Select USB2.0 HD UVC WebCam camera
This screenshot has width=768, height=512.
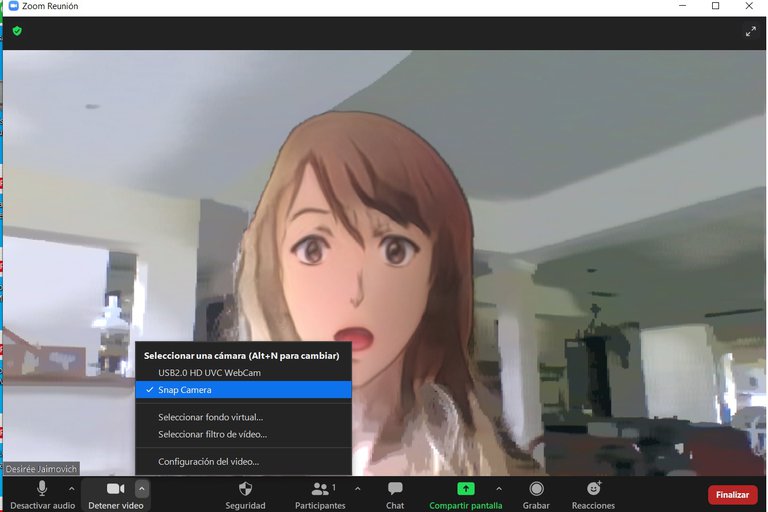243,373
